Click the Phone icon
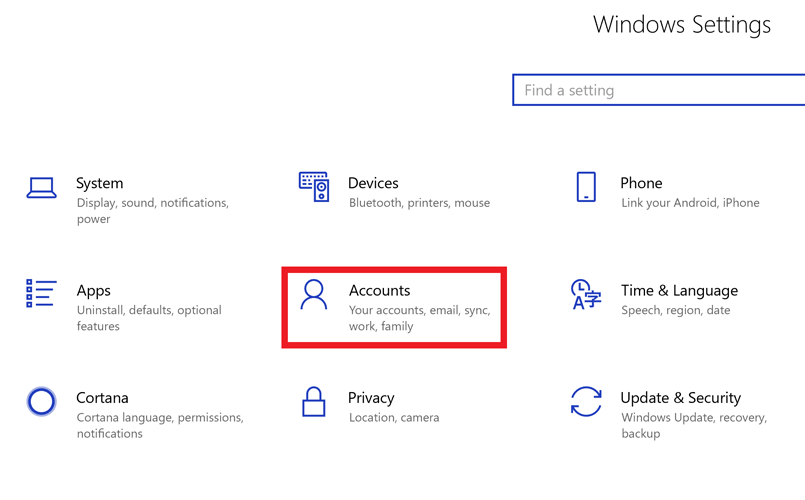 586,187
